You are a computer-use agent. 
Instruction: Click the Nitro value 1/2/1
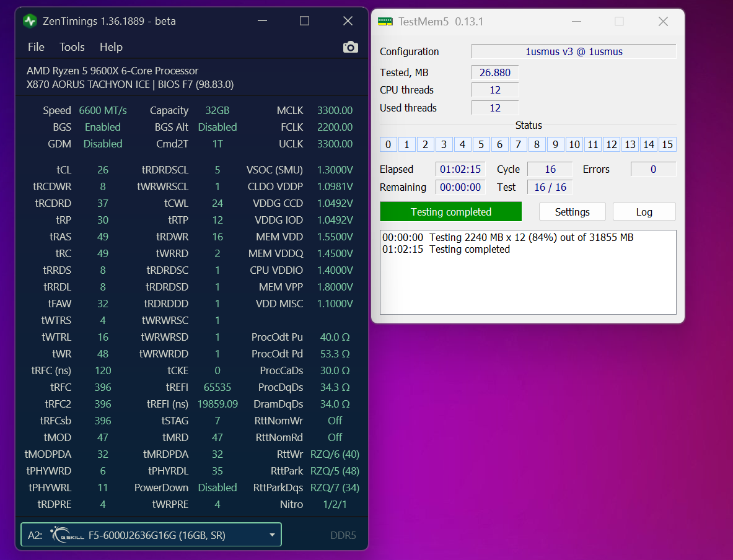(x=335, y=504)
